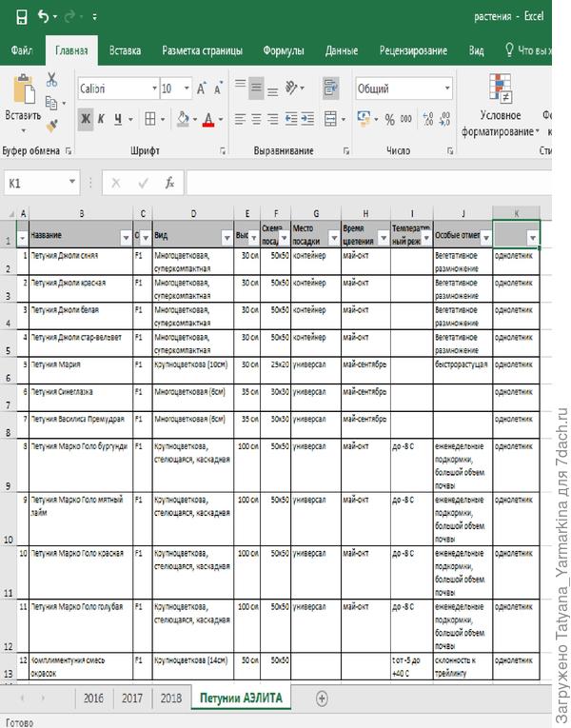Open filter dropdown for Вид column

[x=226, y=238]
